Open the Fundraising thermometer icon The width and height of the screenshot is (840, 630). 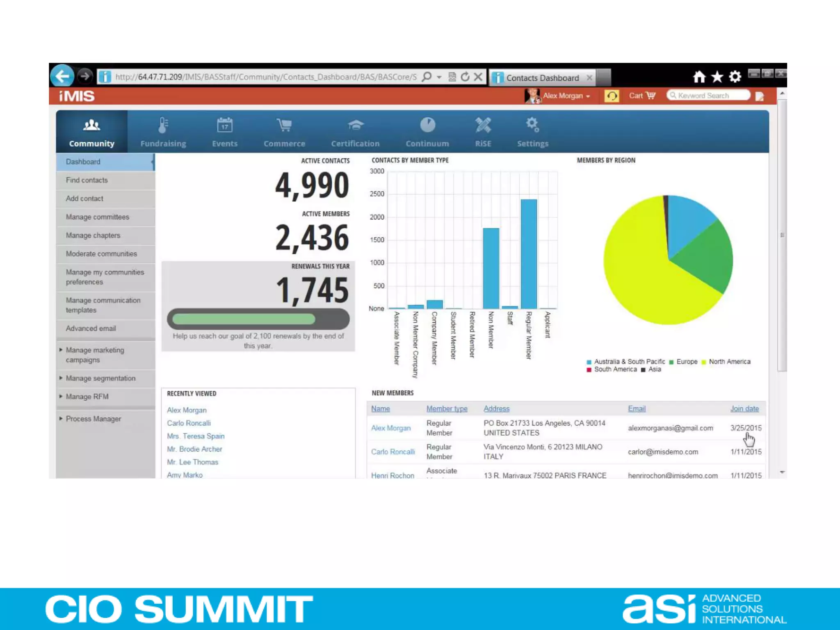point(163,126)
